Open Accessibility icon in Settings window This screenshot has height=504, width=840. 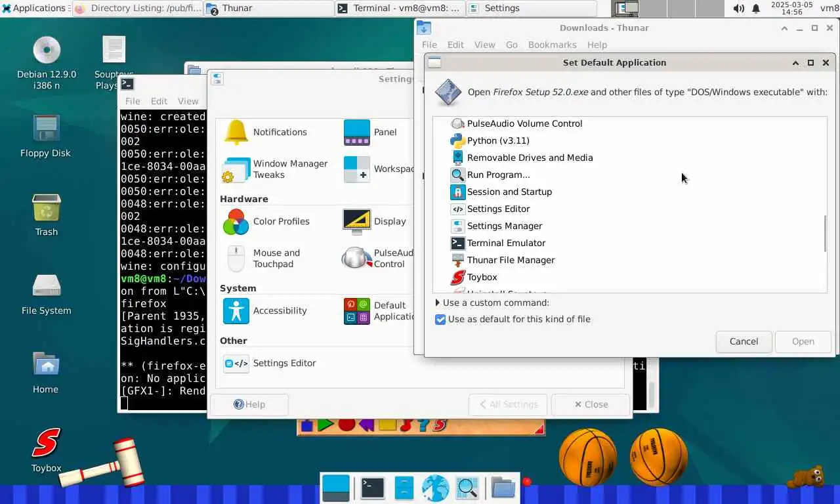point(236,310)
